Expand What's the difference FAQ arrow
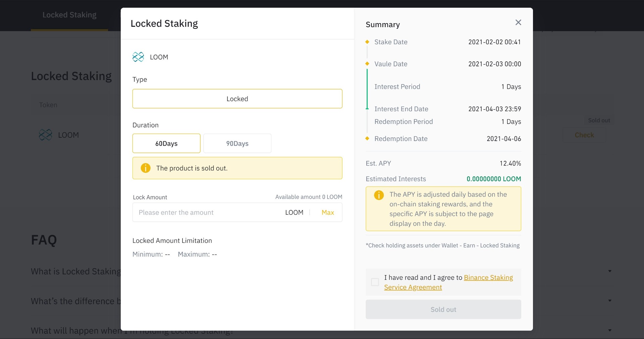The width and height of the screenshot is (644, 339). click(610, 301)
